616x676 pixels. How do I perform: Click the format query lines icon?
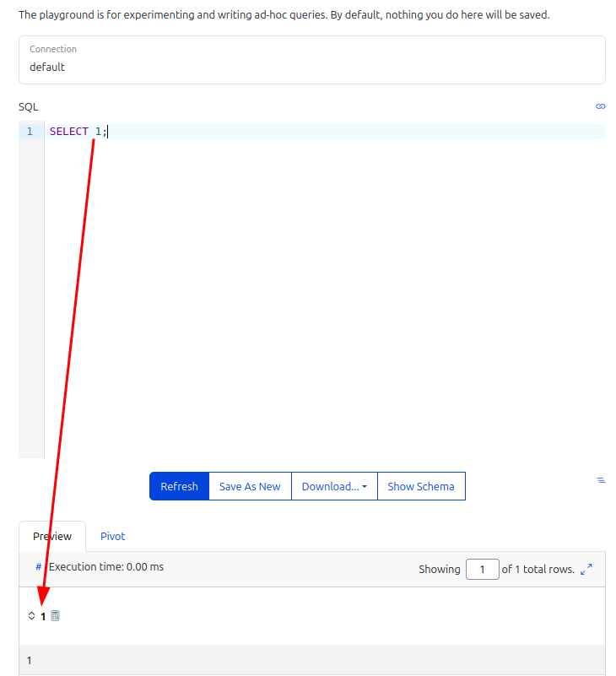coord(601,480)
